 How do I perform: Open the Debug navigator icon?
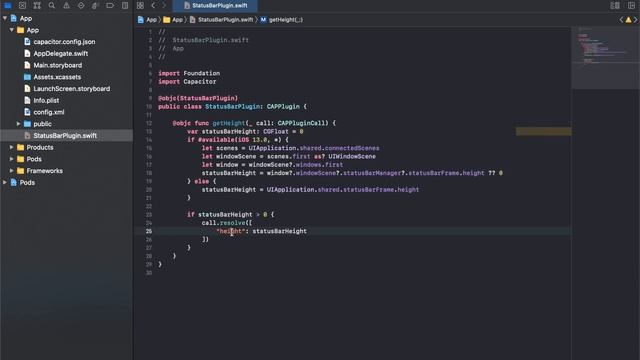pyautogui.click(x=96, y=5)
